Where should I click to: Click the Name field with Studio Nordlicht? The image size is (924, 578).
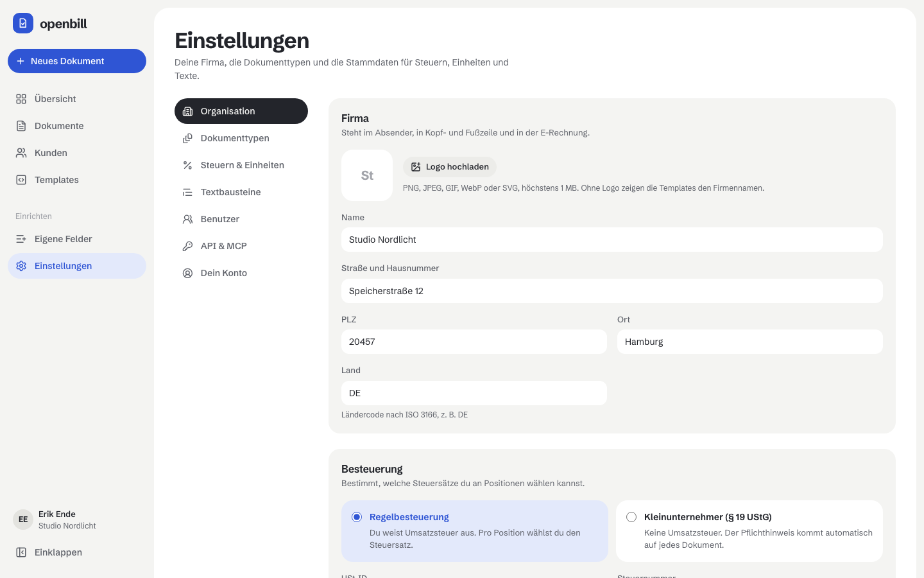(612, 240)
